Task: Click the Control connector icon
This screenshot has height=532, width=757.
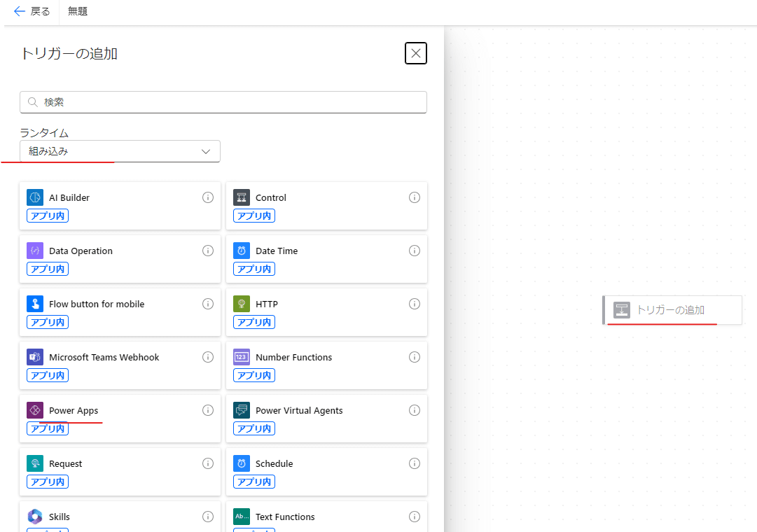Action: (242, 197)
